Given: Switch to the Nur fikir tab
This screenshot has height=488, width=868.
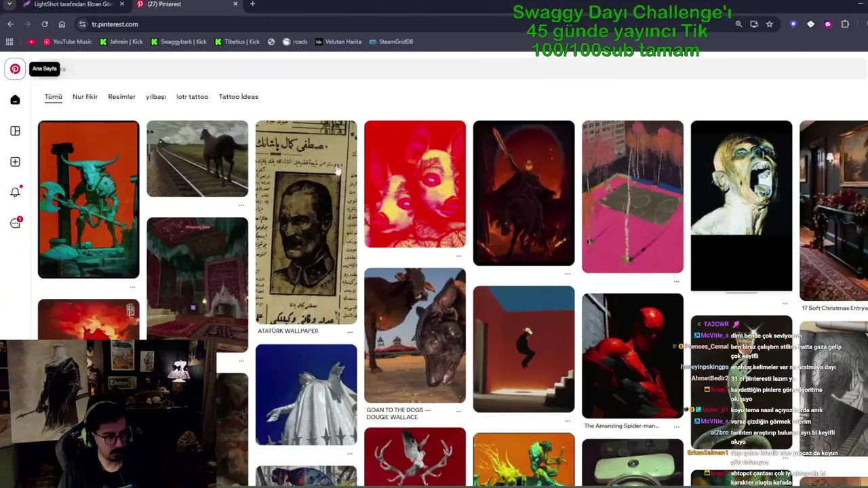Looking at the screenshot, I should click(85, 97).
